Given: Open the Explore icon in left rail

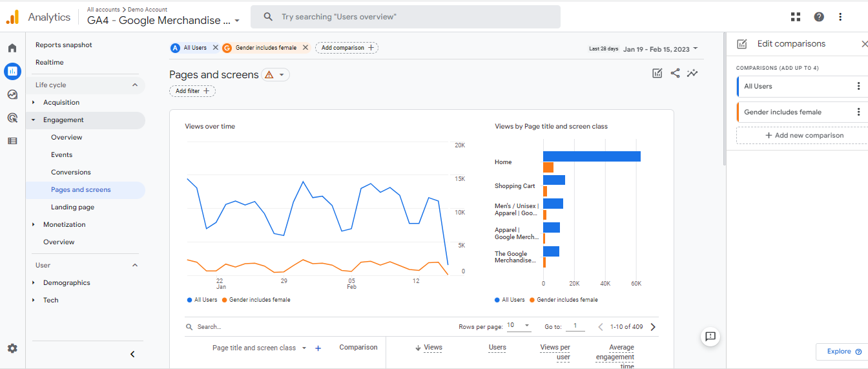Looking at the screenshot, I should click(12, 94).
